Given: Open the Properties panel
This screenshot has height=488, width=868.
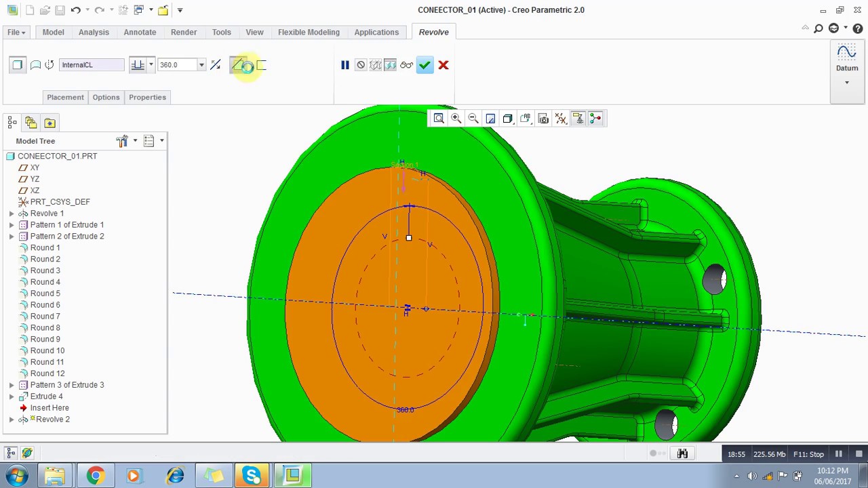Looking at the screenshot, I should tap(147, 97).
